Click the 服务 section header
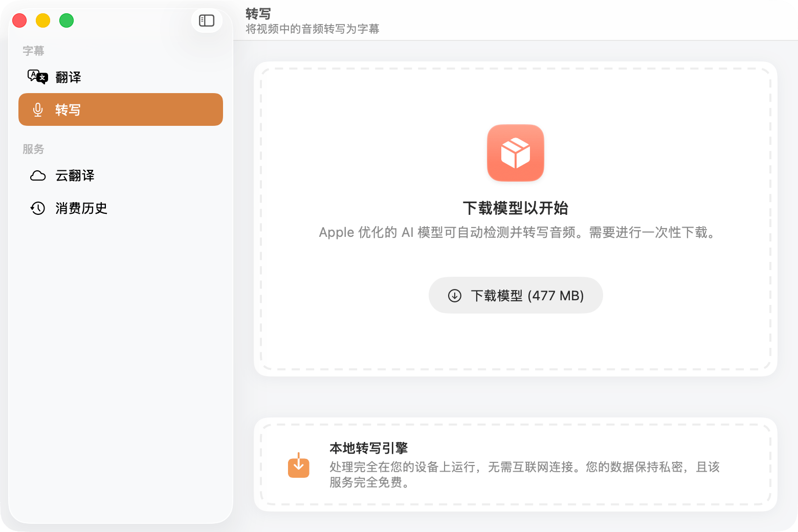 point(33,149)
